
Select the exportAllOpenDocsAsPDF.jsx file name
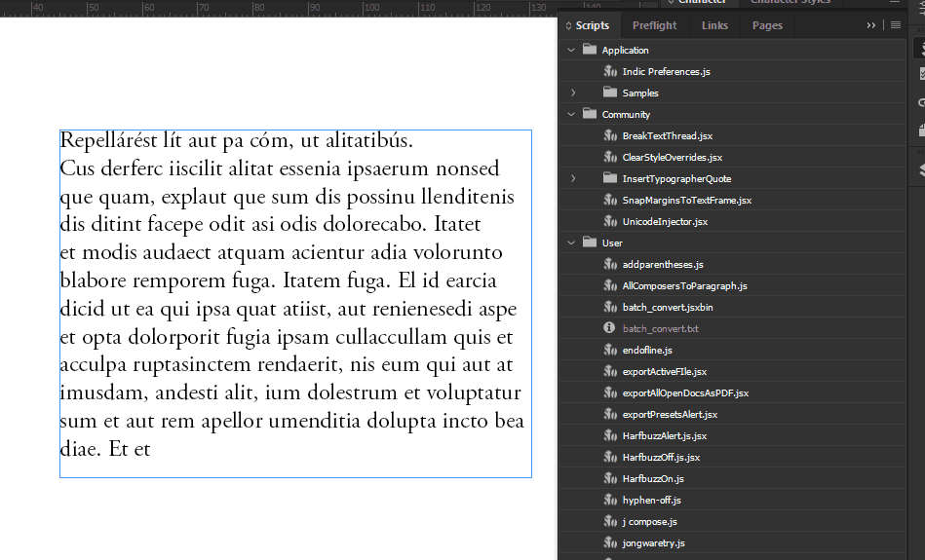(685, 393)
